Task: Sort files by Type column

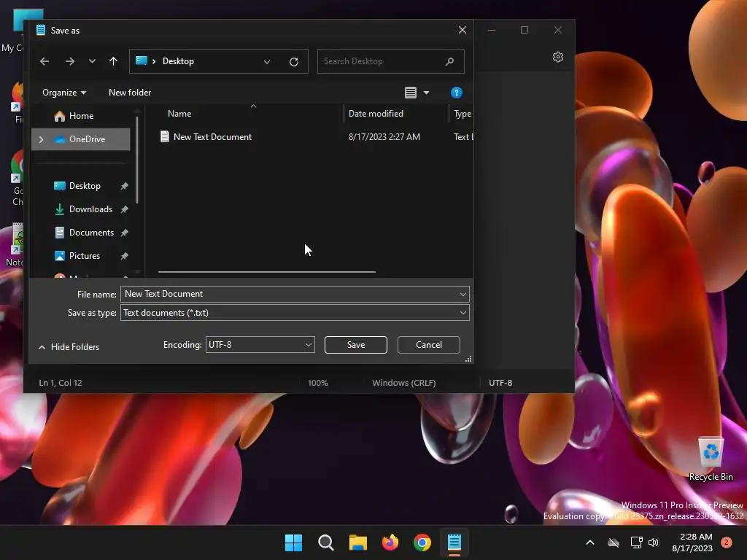Action: coord(462,114)
